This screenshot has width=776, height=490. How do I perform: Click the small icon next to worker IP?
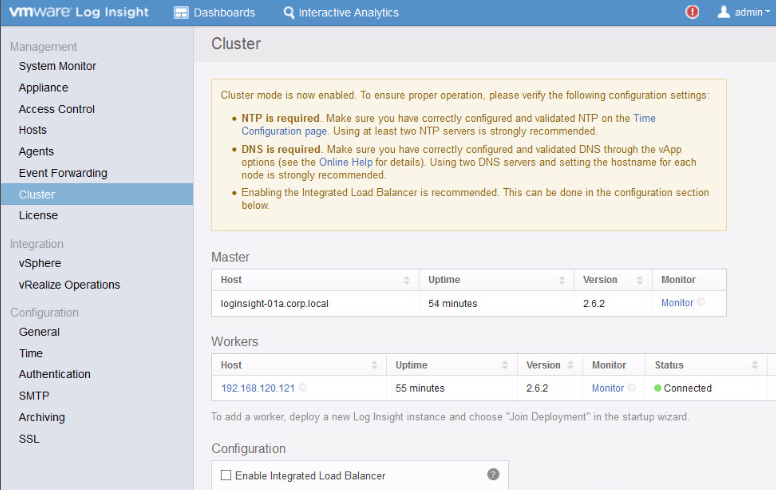click(x=303, y=388)
